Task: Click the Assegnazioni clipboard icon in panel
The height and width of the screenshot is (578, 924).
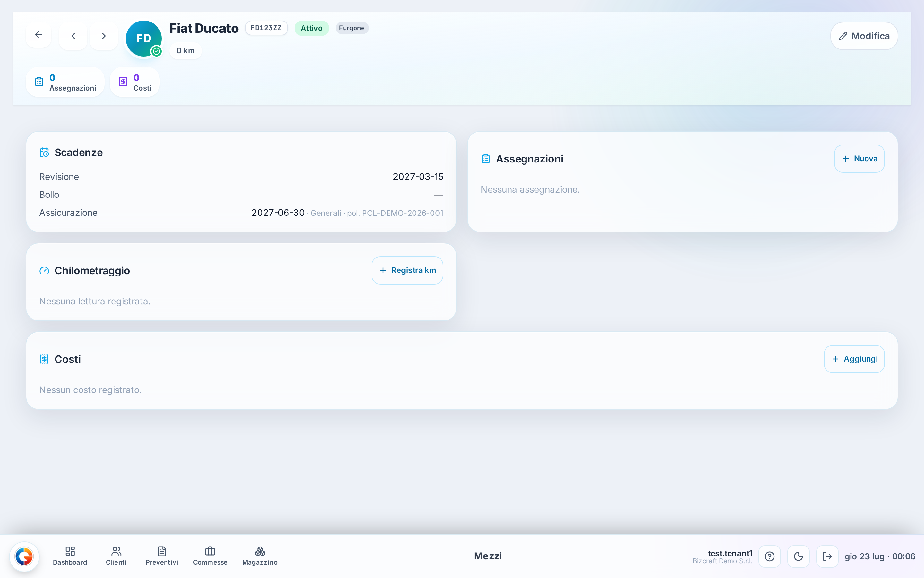Action: [486, 159]
